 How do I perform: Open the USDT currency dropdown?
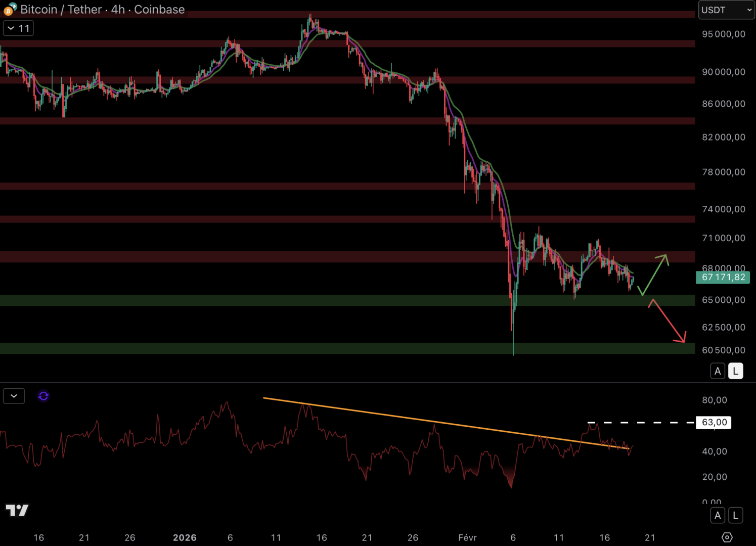point(726,10)
